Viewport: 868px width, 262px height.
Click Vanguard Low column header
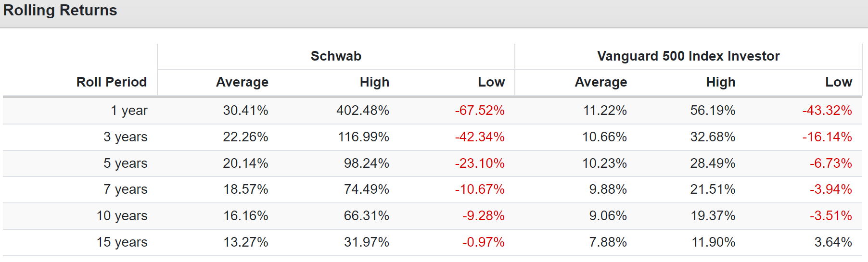[x=839, y=82]
